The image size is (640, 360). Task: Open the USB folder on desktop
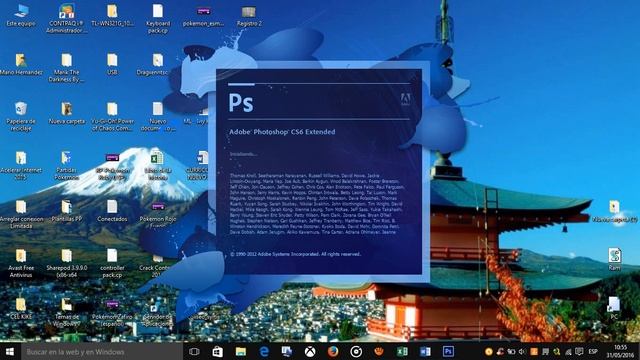click(x=112, y=64)
